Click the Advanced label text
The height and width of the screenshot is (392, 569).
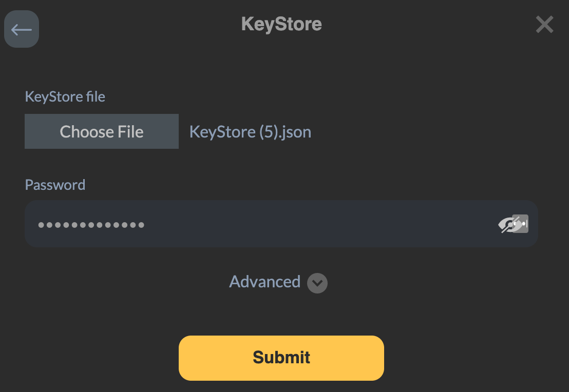coord(264,282)
